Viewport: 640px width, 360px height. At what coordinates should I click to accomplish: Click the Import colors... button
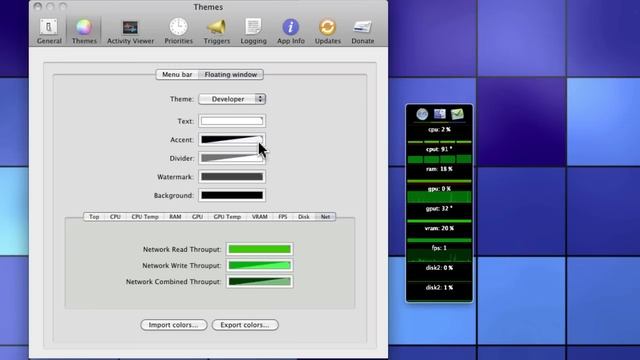[x=173, y=325]
